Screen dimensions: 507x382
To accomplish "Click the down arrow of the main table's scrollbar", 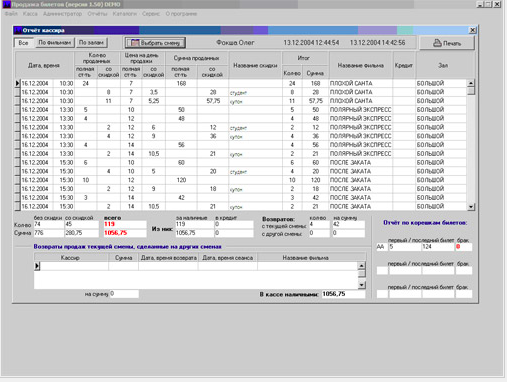I will (x=471, y=207).
